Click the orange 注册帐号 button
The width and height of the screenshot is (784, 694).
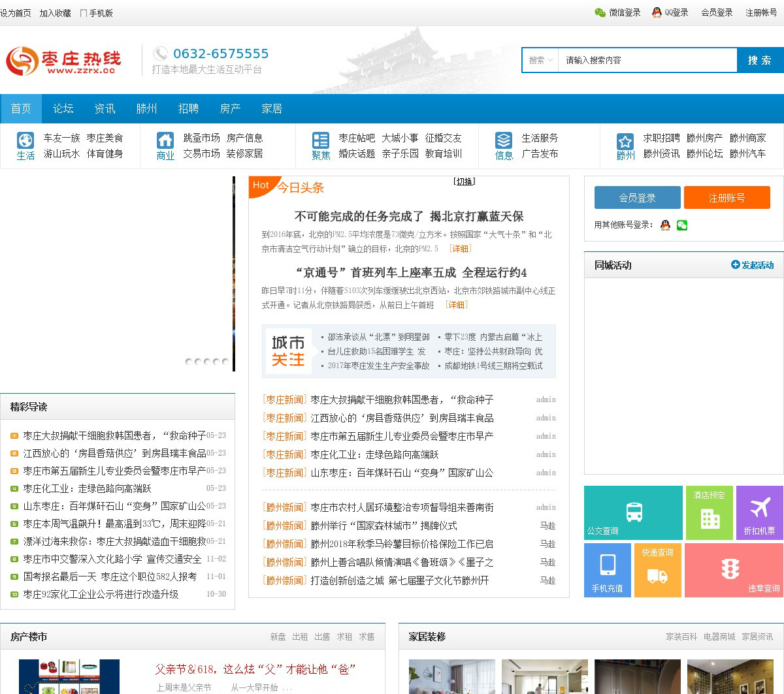pyautogui.click(x=727, y=198)
